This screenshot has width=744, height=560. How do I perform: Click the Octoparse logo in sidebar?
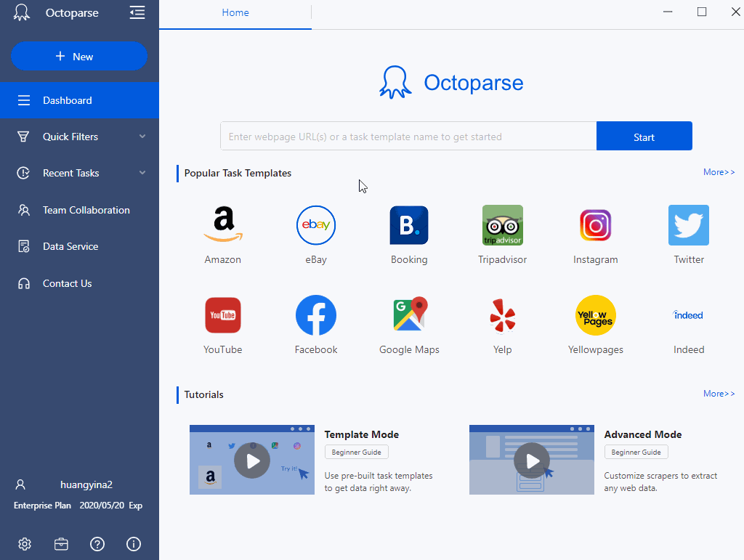coord(21,12)
